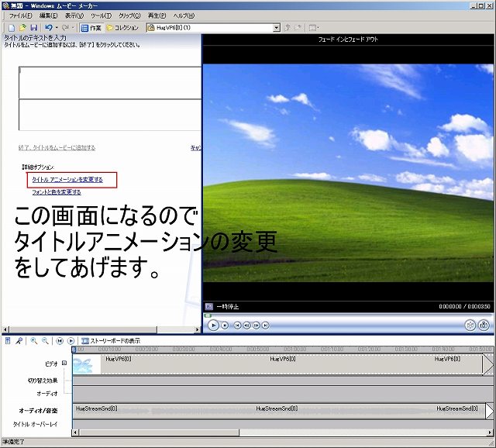This screenshot has width=496, height=448.
Task: Open the 編集(E) menu
Action: pyautogui.click(x=48, y=16)
